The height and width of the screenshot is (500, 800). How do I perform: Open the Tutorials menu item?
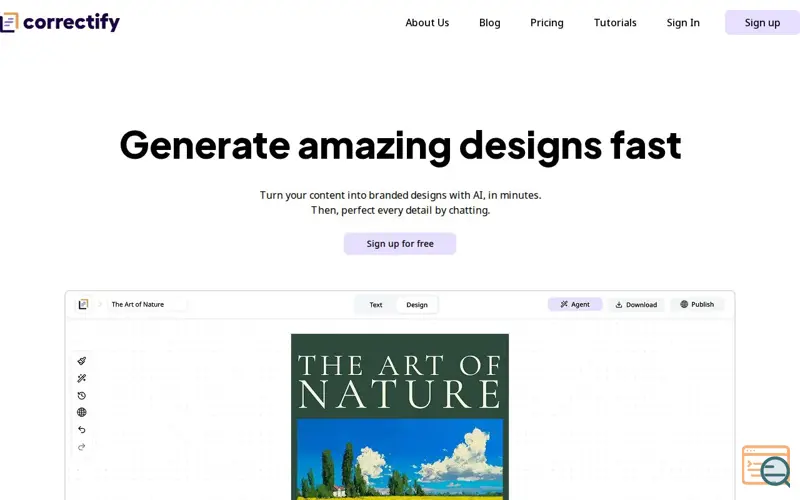(615, 22)
